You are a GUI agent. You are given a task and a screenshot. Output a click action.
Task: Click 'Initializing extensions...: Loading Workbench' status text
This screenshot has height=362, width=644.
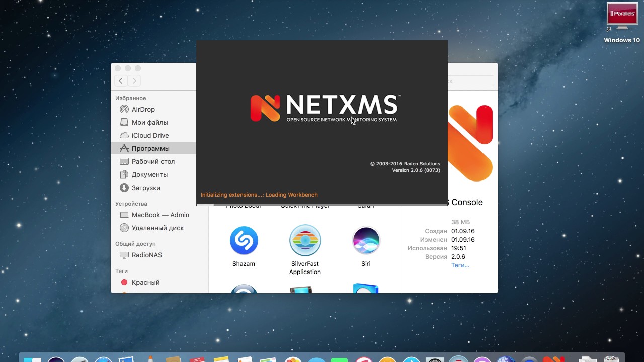pos(259,195)
